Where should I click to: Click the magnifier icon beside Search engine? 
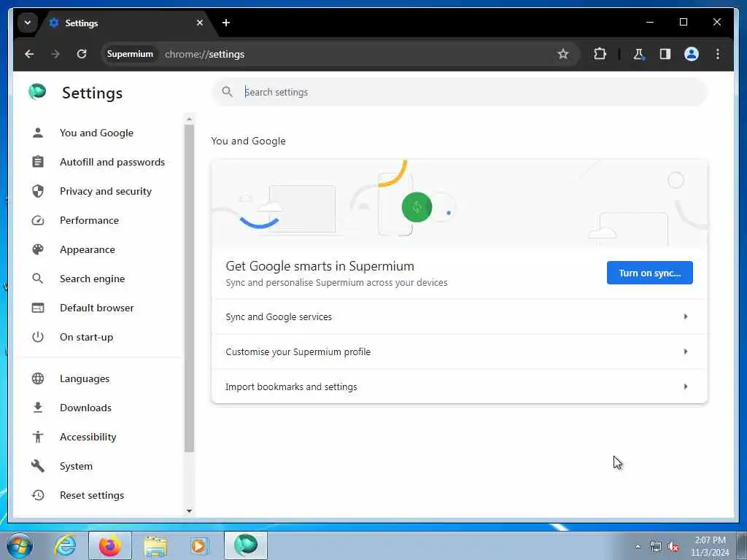click(38, 279)
